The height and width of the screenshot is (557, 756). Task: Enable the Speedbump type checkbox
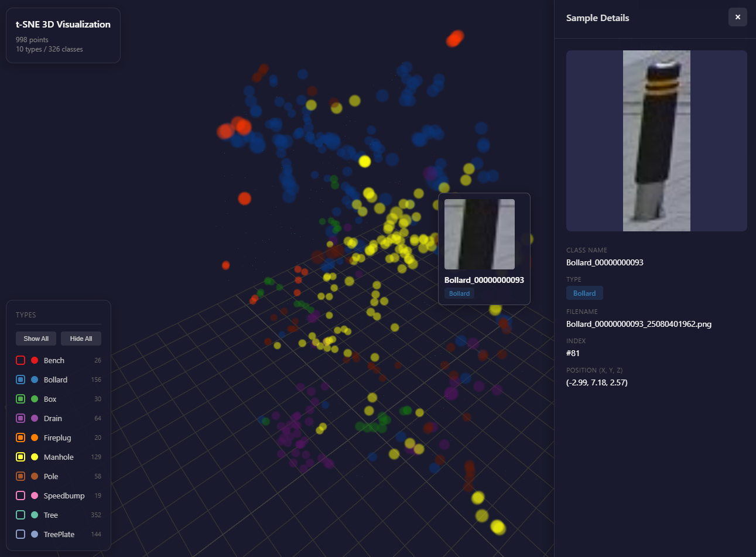[x=20, y=496]
